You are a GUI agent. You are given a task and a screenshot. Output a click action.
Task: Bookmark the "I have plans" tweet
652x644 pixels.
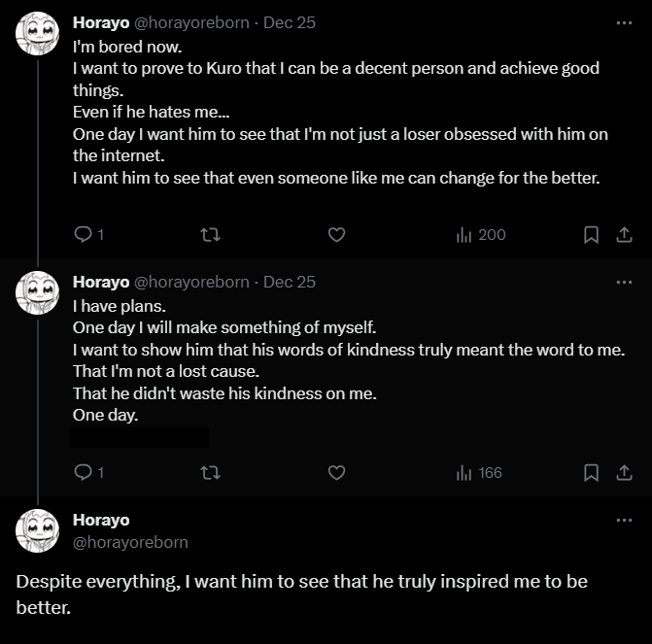coord(591,472)
